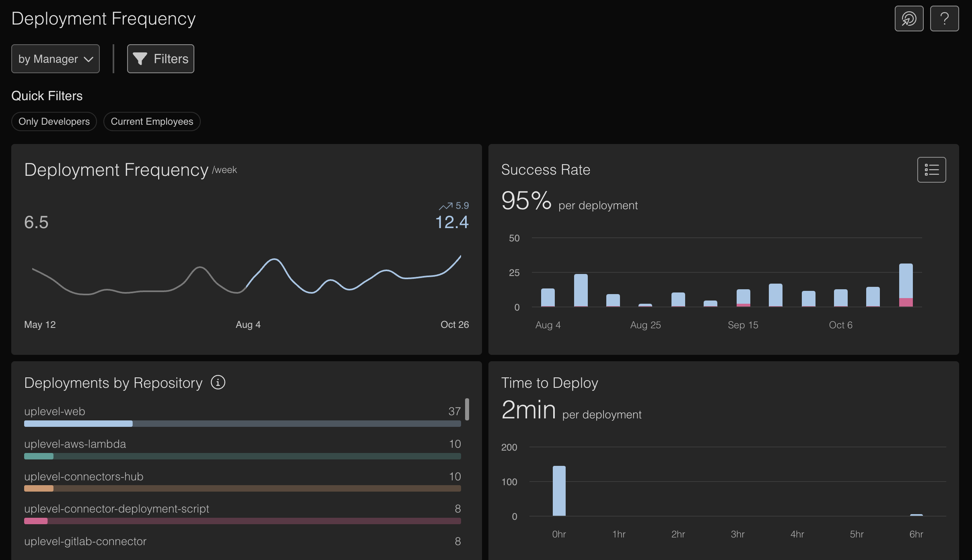Click the Deployments by Repository info icon
This screenshot has width=972, height=560.
pyautogui.click(x=218, y=382)
